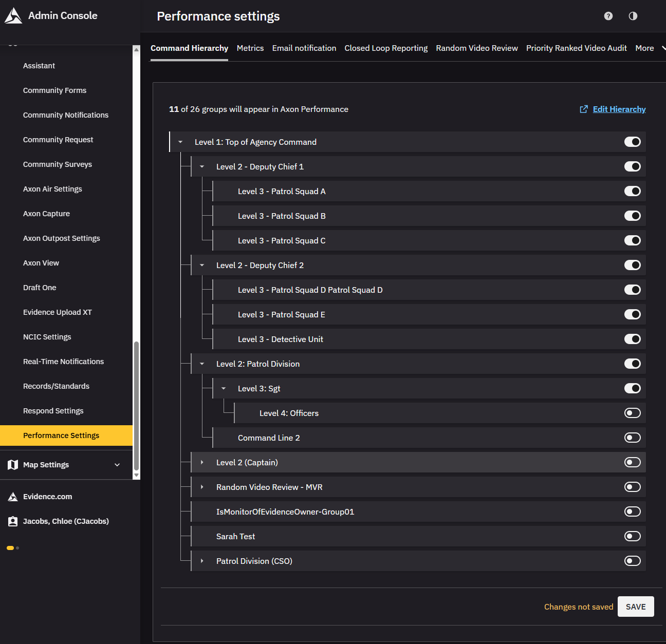Click the Map Settings map icon

click(13, 465)
